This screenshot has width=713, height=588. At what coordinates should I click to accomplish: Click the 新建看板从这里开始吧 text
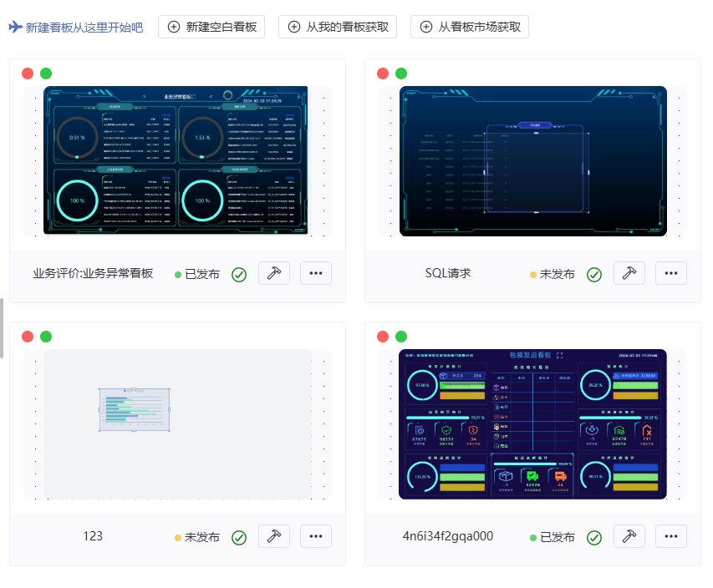[84, 28]
